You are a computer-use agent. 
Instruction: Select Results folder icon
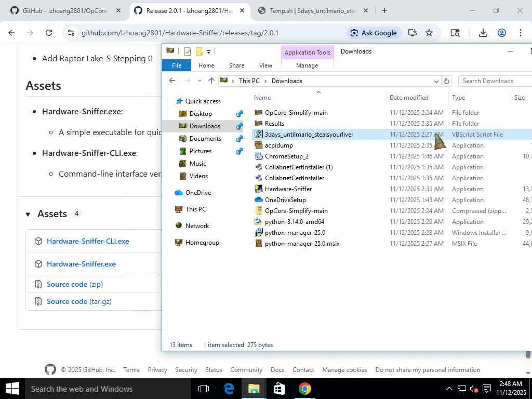259,123
